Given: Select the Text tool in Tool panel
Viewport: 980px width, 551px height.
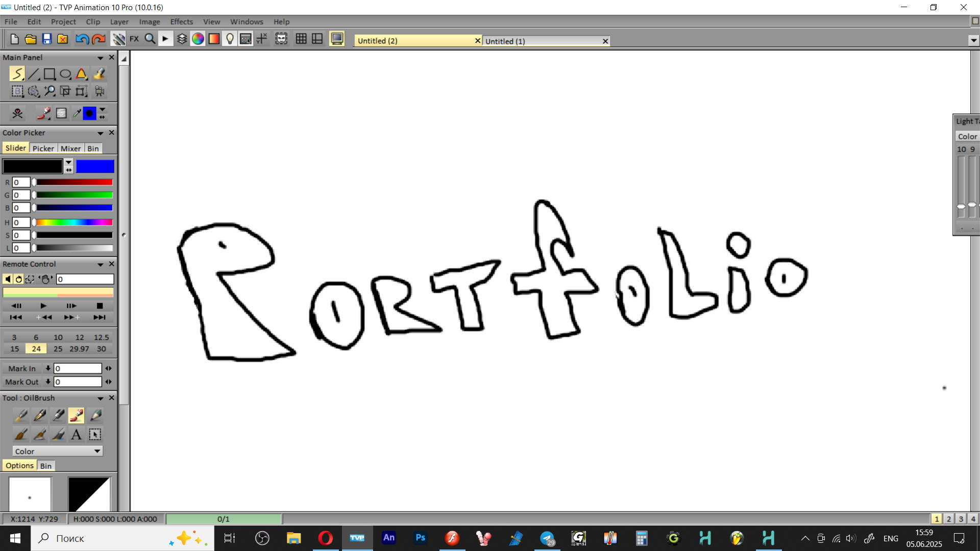Looking at the screenshot, I should (x=76, y=435).
